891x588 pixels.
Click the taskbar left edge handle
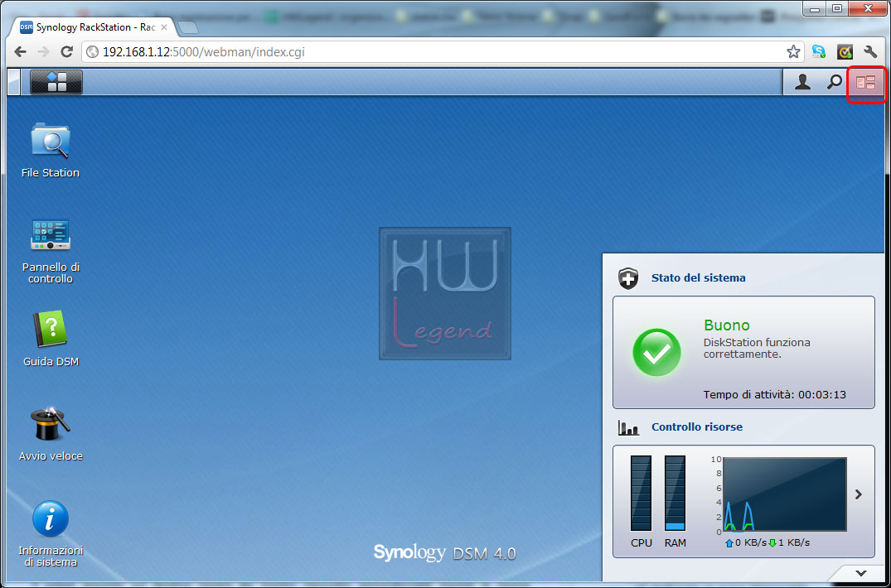(x=13, y=82)
